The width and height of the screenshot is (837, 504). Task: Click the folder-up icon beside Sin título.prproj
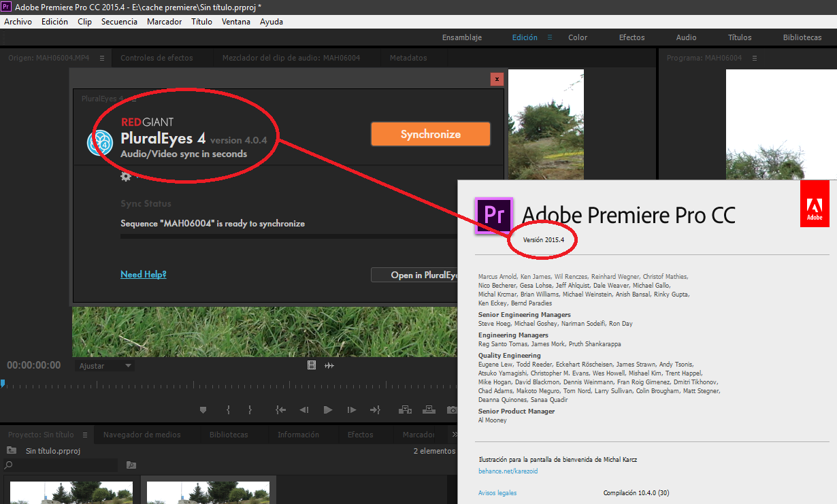coord(12,450)
